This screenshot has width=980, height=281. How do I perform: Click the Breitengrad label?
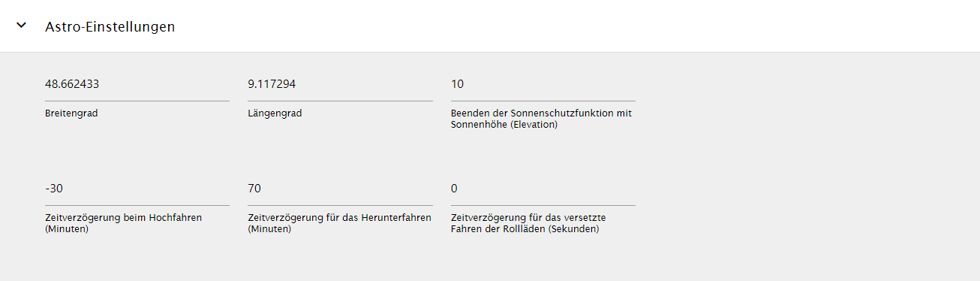(71, 113)
